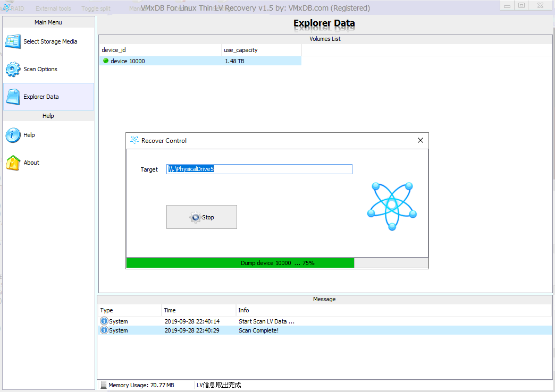Click the About house icon
The width and height of the screenshot is (555, 392).
pyautogui.click(x=13, y=163)
